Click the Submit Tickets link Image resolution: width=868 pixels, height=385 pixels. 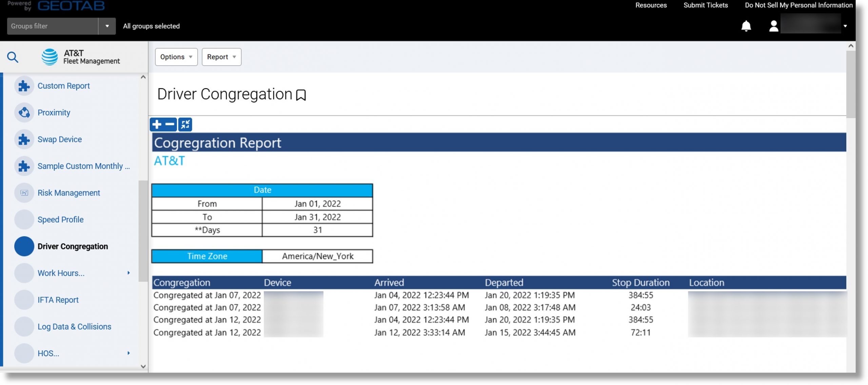point(705,5)
